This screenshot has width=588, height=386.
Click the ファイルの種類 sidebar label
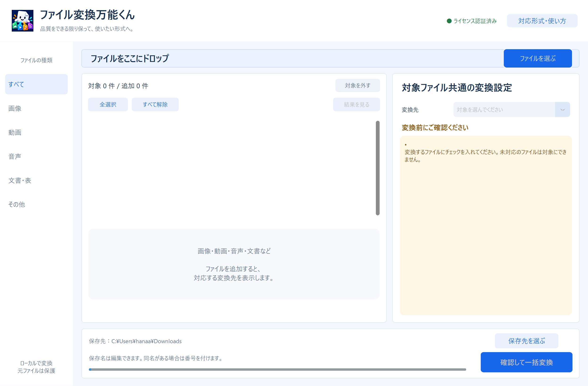point(36,60)
